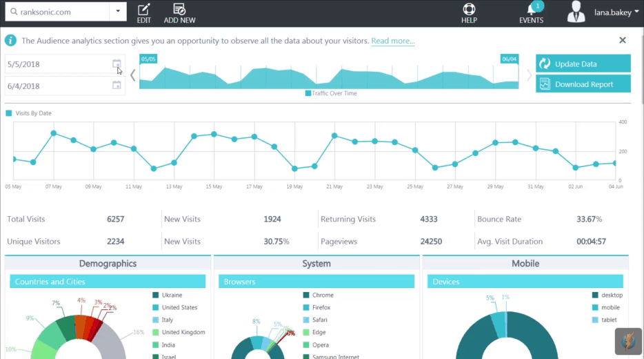Click the 19 May low data point
Screen dimensions: 644x359
click(x=294, y=168)
